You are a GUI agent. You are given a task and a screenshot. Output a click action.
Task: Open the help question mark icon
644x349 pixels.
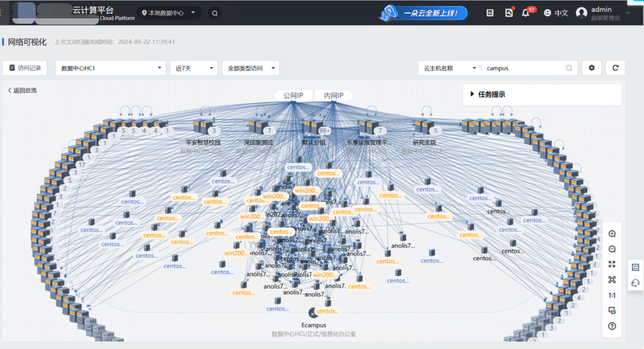click(x=612, y=326)
